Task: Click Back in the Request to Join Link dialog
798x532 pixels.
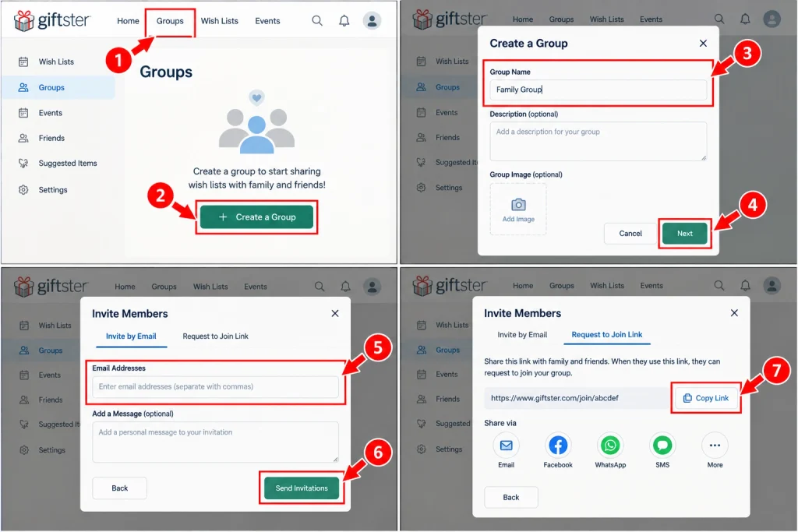Action: tap(511, 498)
